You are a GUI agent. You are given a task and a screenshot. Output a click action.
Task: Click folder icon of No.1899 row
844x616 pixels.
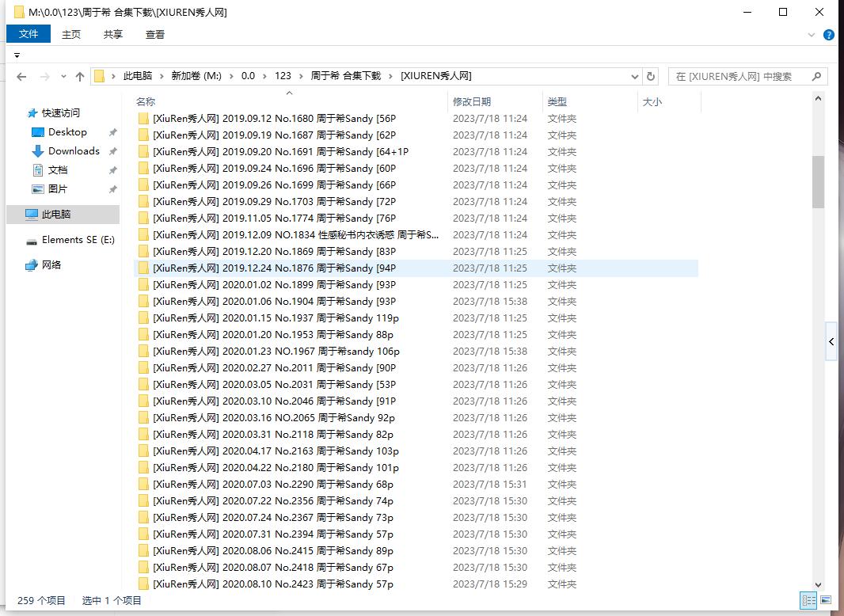[144, 285]
